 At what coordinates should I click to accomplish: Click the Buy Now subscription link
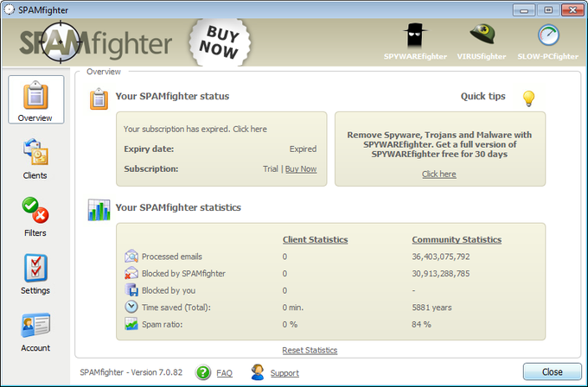click(x=301, y=169)
